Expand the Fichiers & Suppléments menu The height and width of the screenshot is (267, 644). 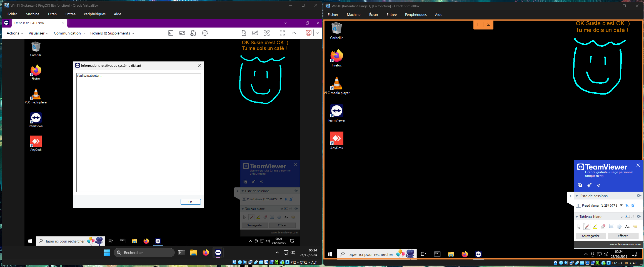(x=112, y=33)
